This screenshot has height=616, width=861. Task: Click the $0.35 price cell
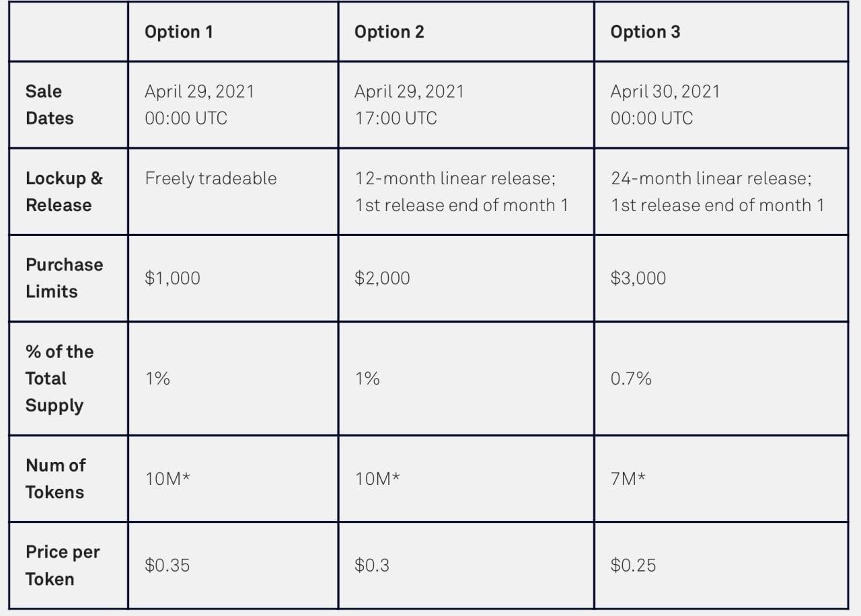point(167,565)
